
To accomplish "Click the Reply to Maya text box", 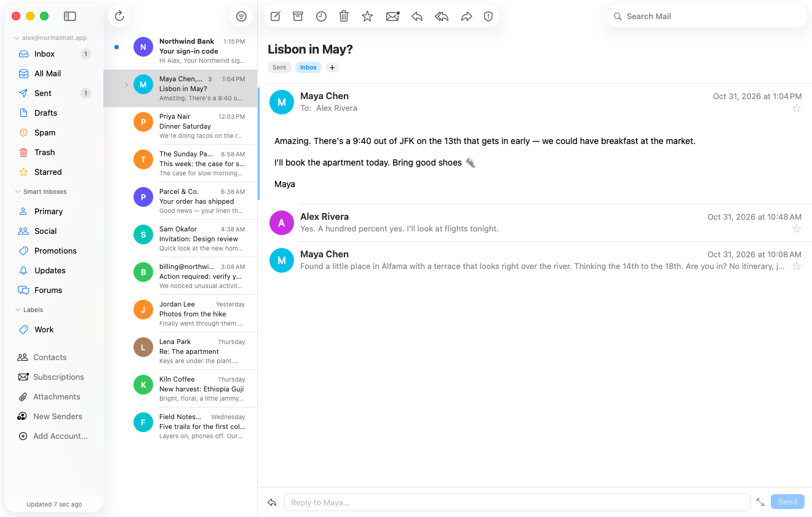I will tap(517, 502).
